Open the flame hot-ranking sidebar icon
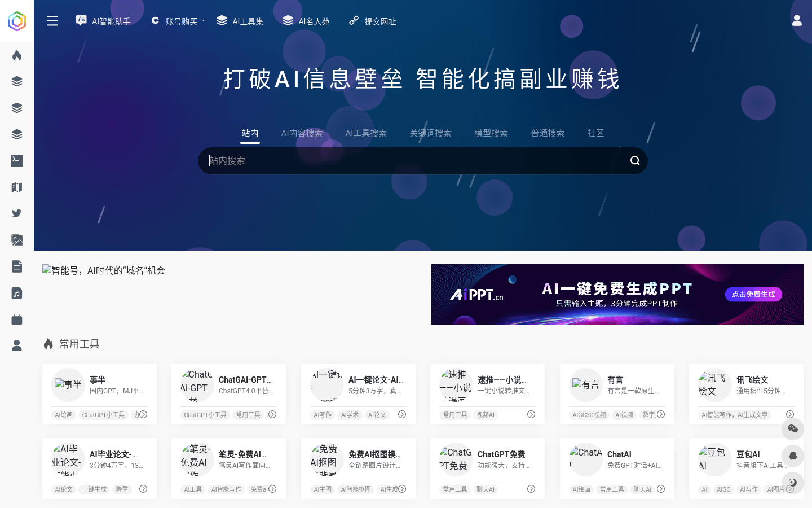 tap(16, 55)
